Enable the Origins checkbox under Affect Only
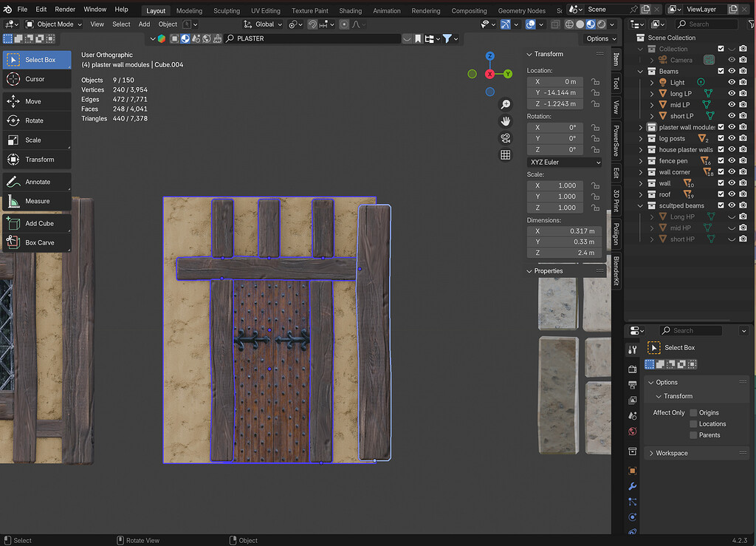This screenshot has height=546, width=756. (693, 412)
